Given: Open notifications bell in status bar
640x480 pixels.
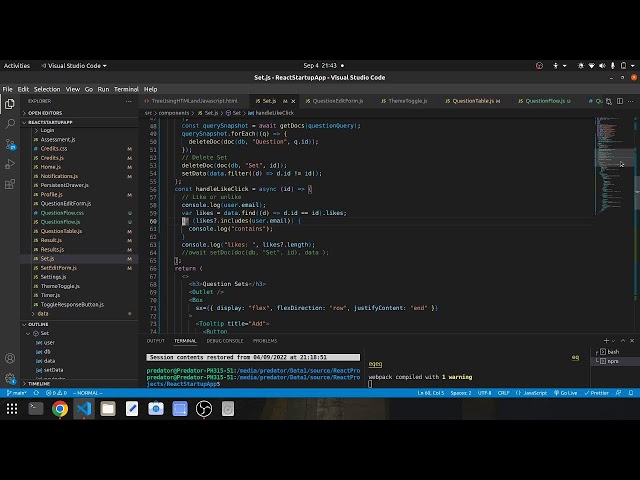Looking at the screenshot, I should (631, 393).
